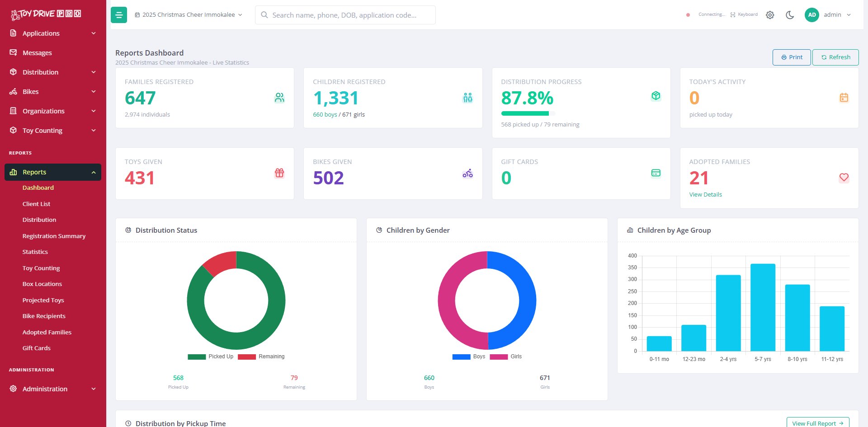868x427 pixels.
Task: Open Distribution under Reports submenu
Action: 39,220
